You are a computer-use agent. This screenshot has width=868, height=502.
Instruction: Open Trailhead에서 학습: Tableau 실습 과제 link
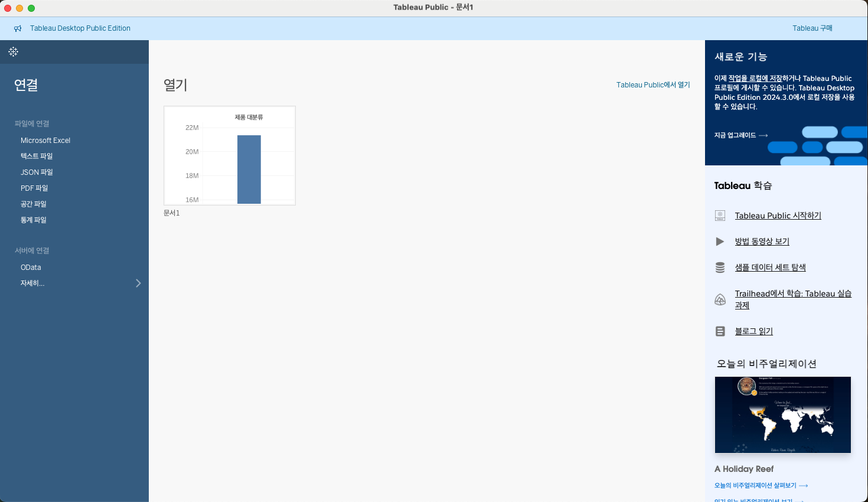point(793,299)
